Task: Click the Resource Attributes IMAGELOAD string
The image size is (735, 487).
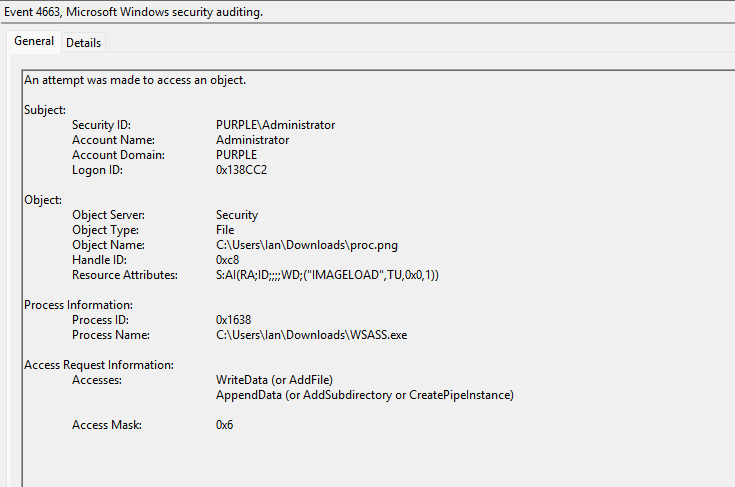Action: coord(327,275)
